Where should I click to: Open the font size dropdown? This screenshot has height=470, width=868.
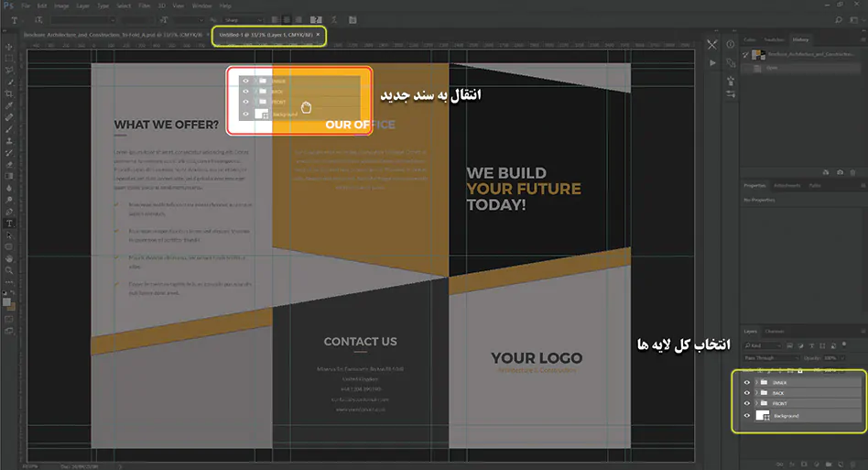(189, 20)
